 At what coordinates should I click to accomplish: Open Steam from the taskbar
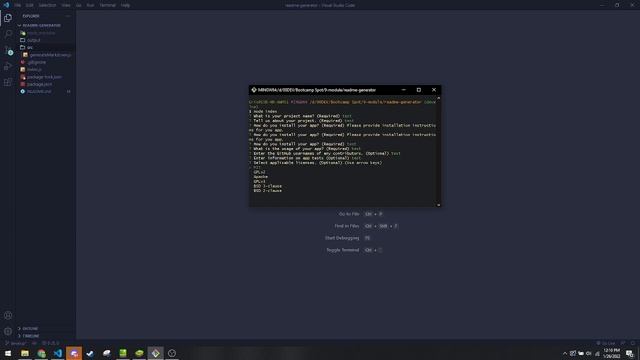90,353
